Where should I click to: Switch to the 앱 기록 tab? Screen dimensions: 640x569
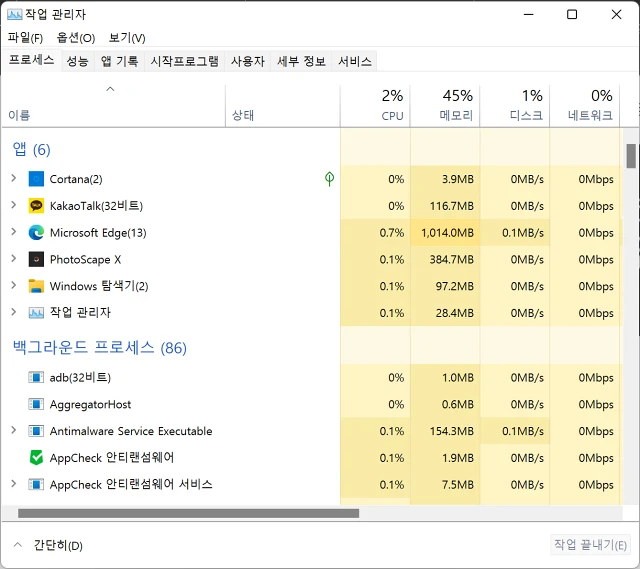pyautogui.click(x=120, y=61)
